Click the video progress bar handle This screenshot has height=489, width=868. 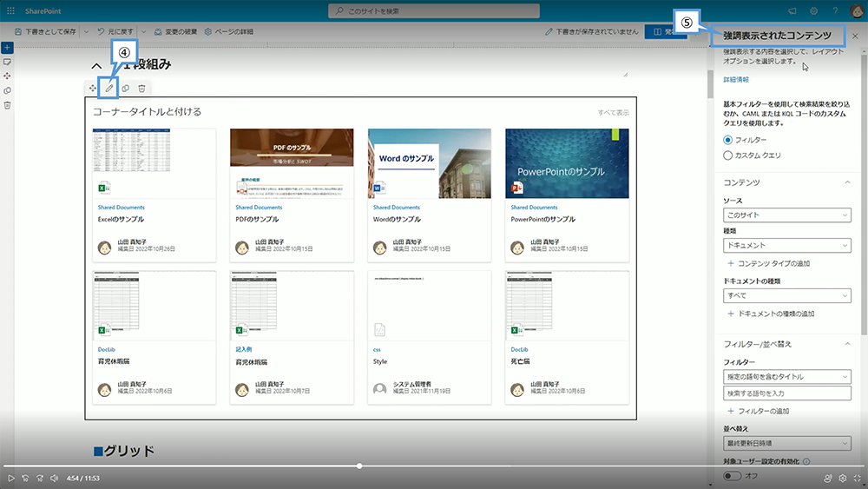click(x=359, y=466)
